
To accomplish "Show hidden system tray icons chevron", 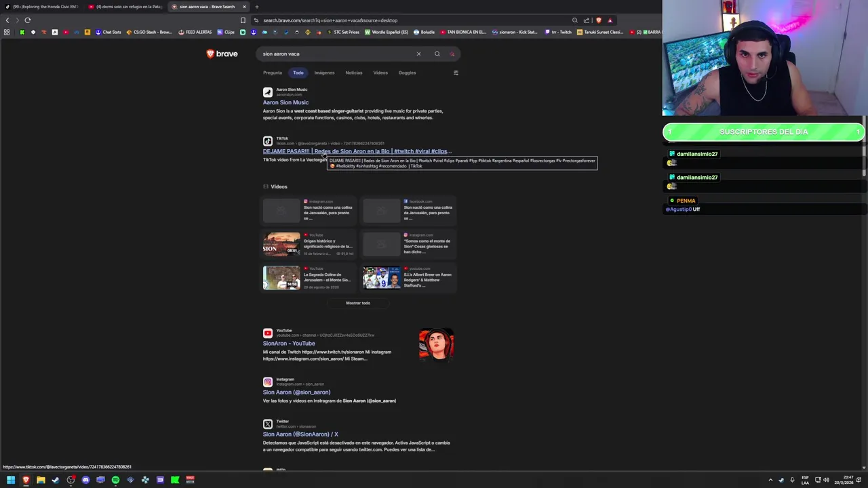I will [x=770, y=480].
